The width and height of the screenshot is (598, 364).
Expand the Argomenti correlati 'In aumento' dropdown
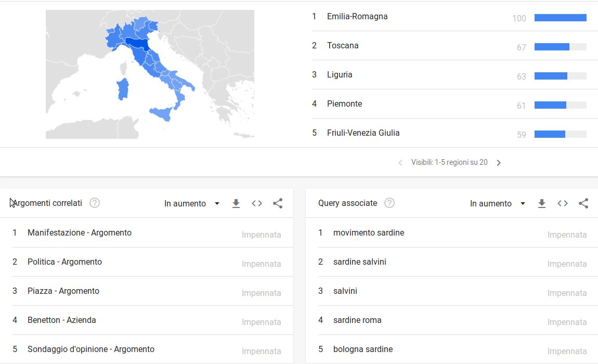(192, 204)
